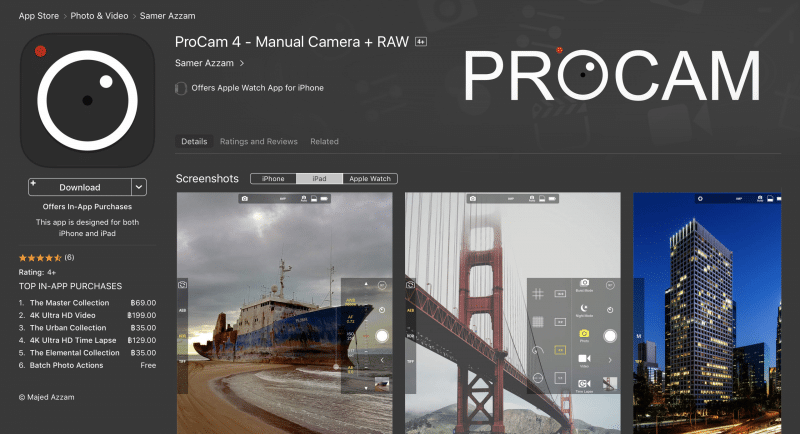This screenshot has height=434, width=800.
Task: Select Batch Photo Actions free row
Action: 87,365
